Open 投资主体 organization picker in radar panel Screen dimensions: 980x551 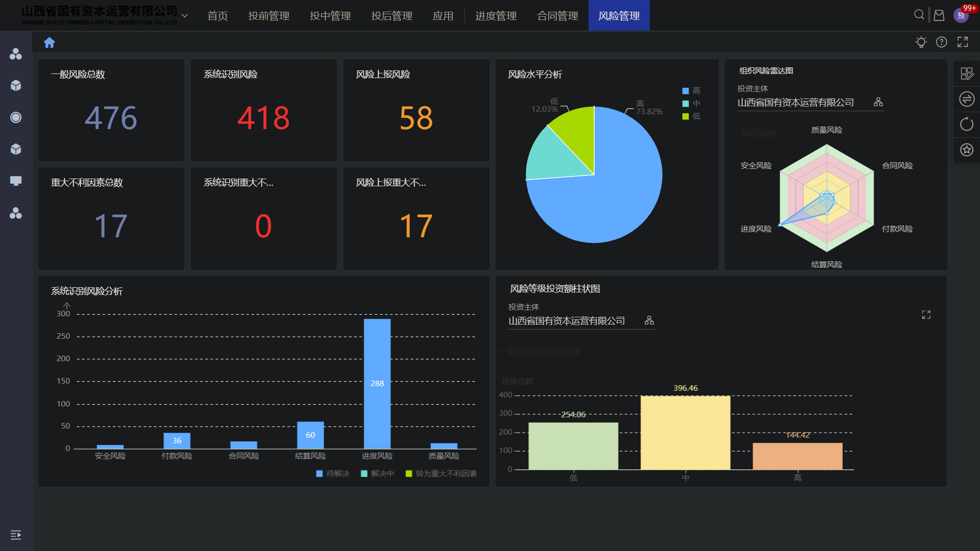(878, 102)
